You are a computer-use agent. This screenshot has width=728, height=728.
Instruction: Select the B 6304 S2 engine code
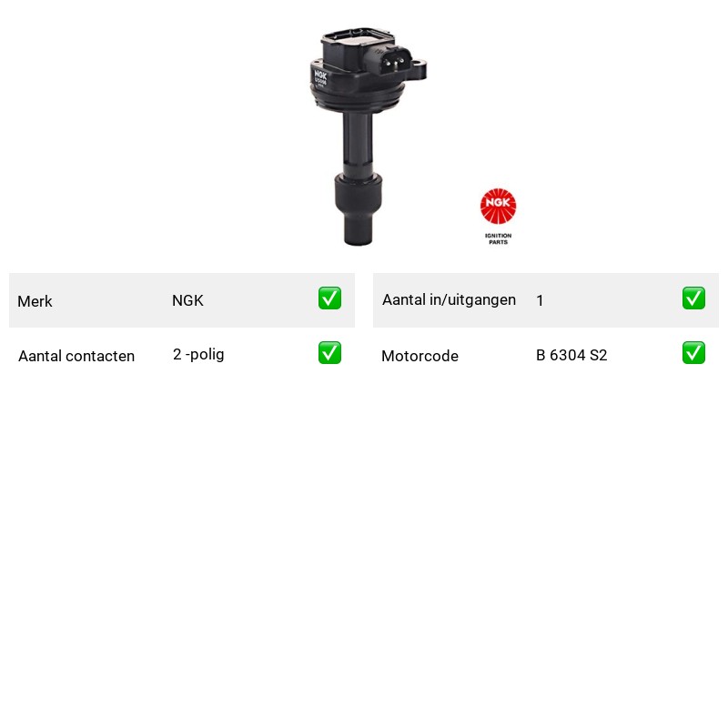coord(571,355)
